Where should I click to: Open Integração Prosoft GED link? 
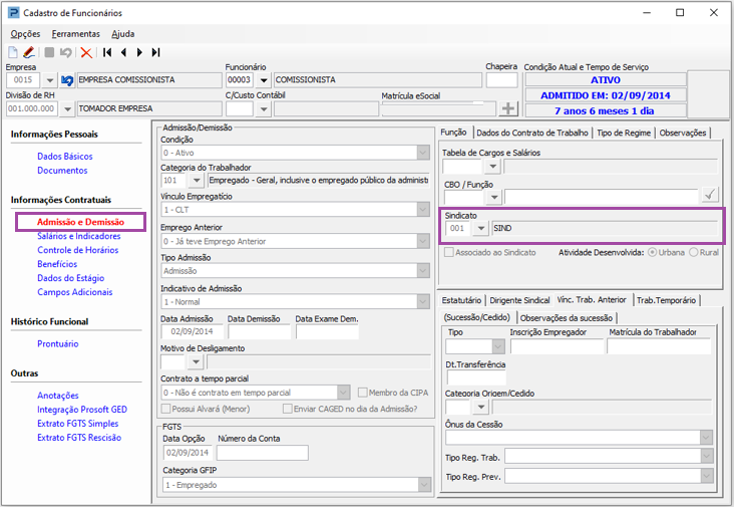(x=82, y=410)
